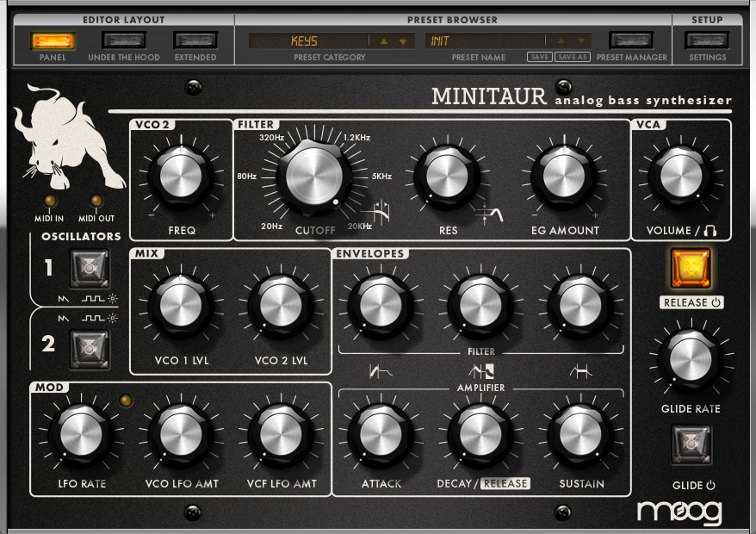Viewport: 756px width, 534px height.
Task: Click the sustain envelope shape icon
Action: pyautogui.click(x=581, y=371)
